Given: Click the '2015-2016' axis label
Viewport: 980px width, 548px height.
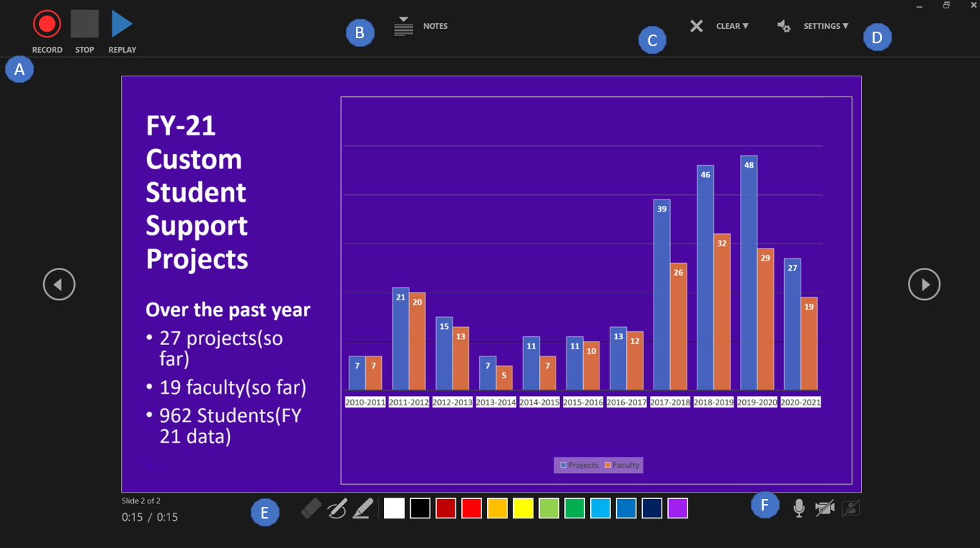Looking at the screenshot, I should 583,403.
